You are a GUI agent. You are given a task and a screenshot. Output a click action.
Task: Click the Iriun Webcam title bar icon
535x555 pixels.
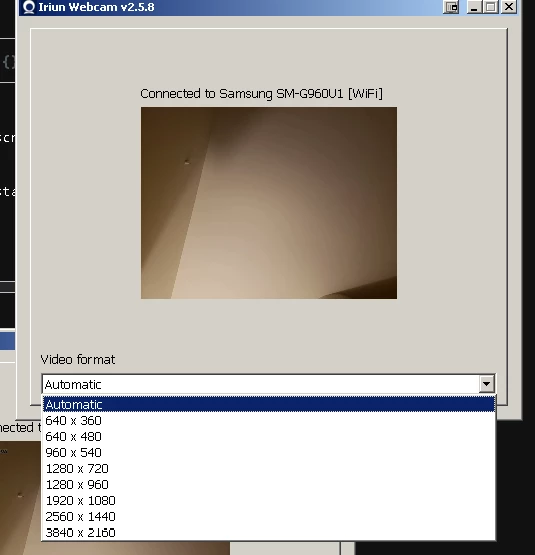click(x=28, y=7)
